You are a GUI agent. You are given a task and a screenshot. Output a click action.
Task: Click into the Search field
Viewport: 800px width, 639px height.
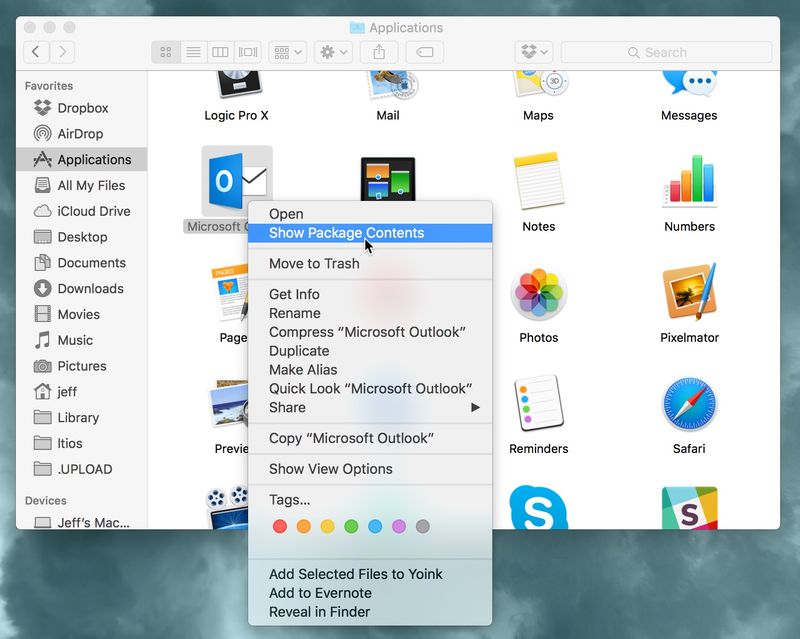[666, 52]
